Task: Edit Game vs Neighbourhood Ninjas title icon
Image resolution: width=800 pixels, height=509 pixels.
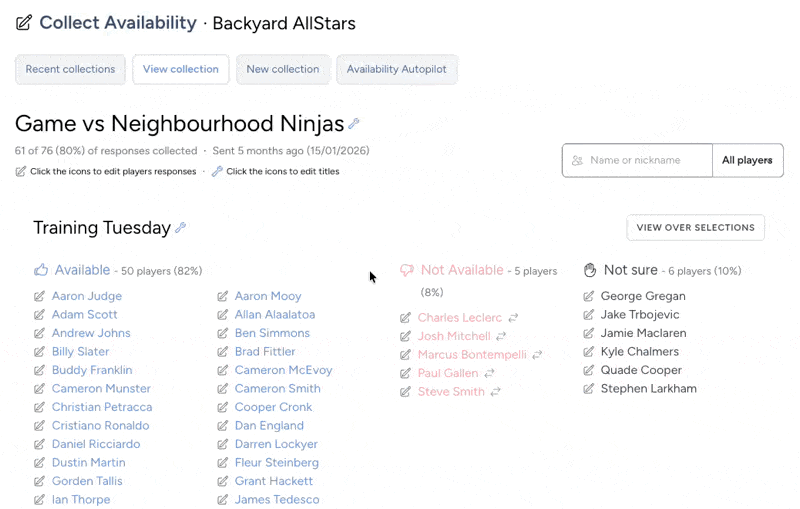Action: 354,123
